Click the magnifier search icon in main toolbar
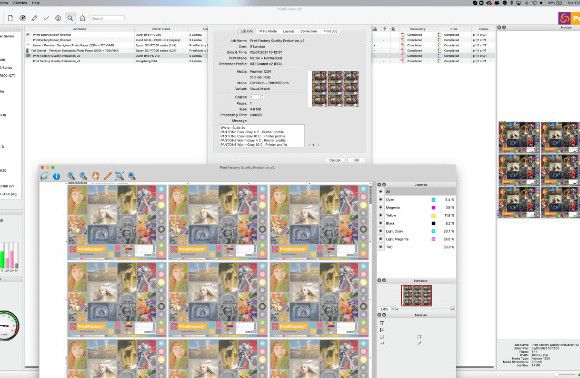 point(70,18)
